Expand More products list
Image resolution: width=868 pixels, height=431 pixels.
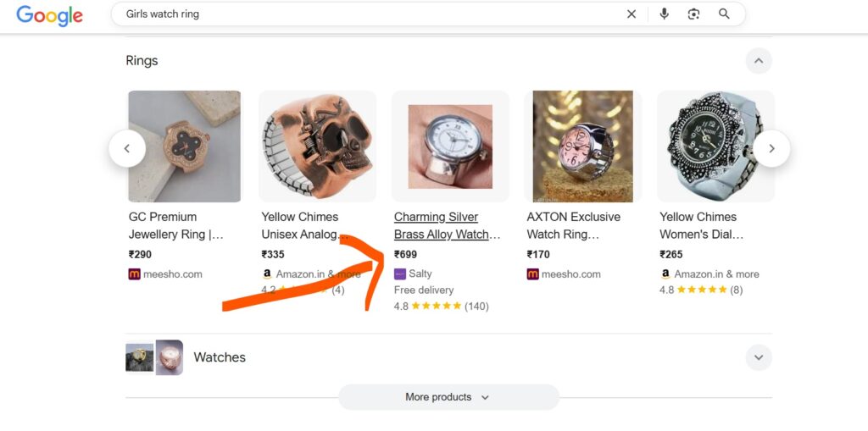(x=448, y=397)
